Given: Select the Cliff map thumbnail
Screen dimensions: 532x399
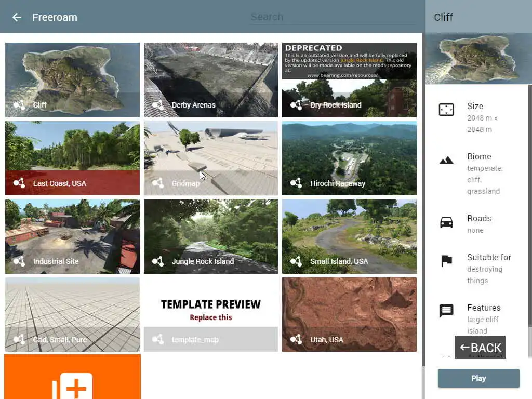Looking at the screenshot, I should click(x=72, y=79).
